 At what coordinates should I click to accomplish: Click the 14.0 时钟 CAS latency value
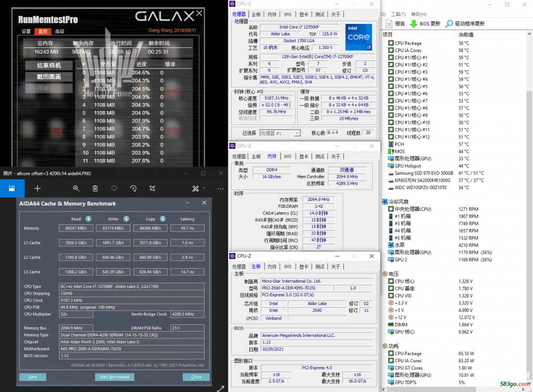click(319, 213)
